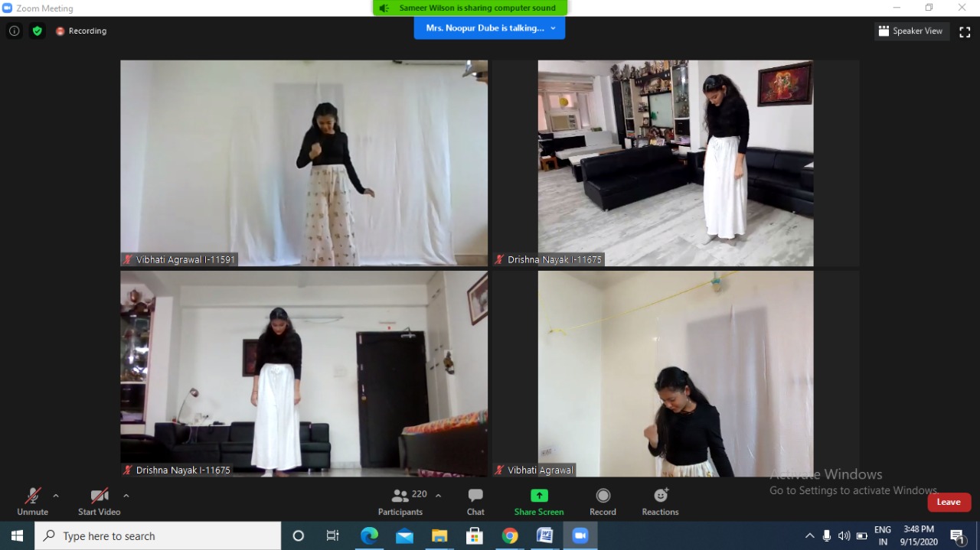Screen dimensions: 980x550
Task: Open Mail app from taskbar
Action: (x=404, y=535)
